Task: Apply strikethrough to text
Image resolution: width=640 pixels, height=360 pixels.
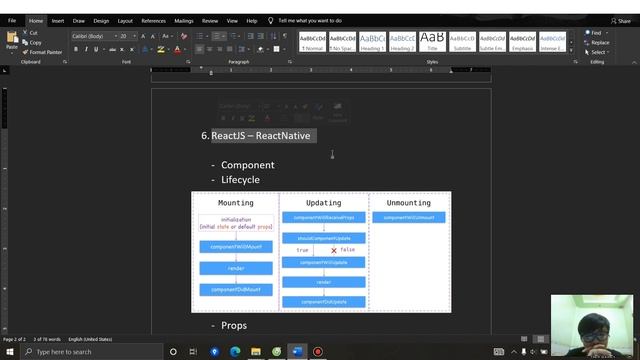Action: 112,49
